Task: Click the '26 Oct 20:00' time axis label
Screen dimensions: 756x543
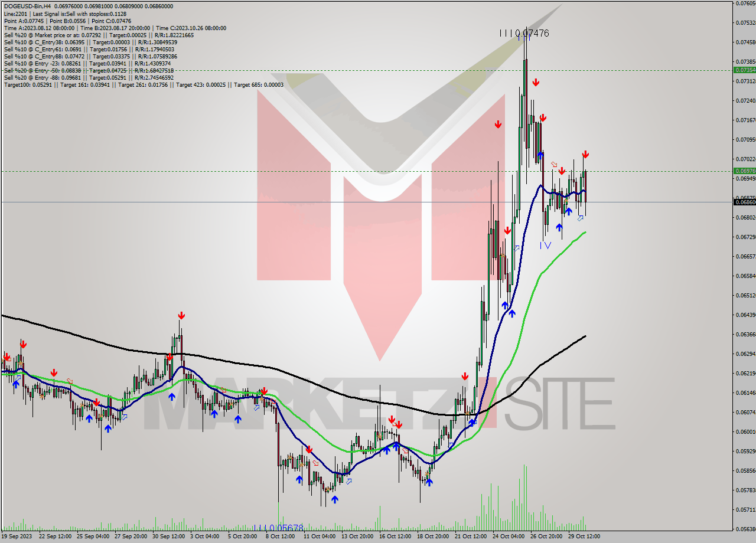Action: tap(547, 537)
